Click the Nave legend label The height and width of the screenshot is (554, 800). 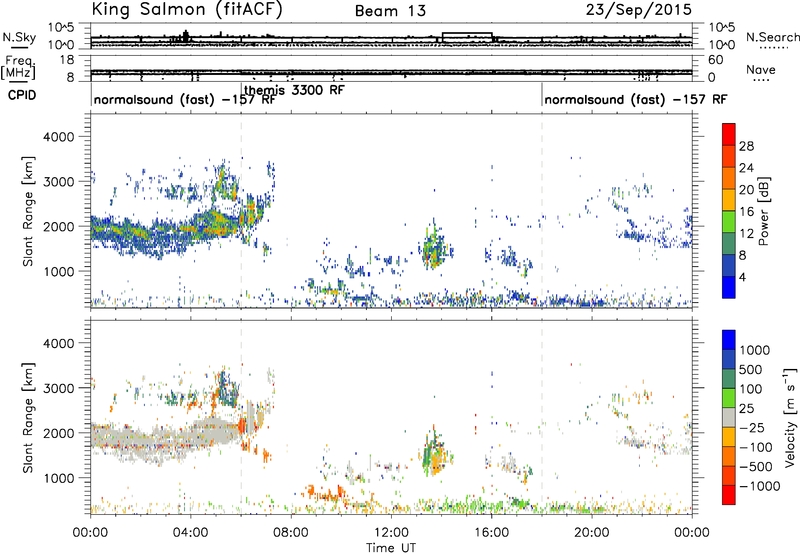(x=761, y=69)
